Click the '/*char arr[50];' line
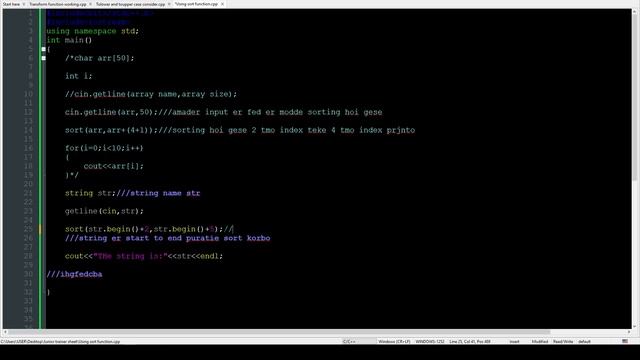 tap(100, 58)
